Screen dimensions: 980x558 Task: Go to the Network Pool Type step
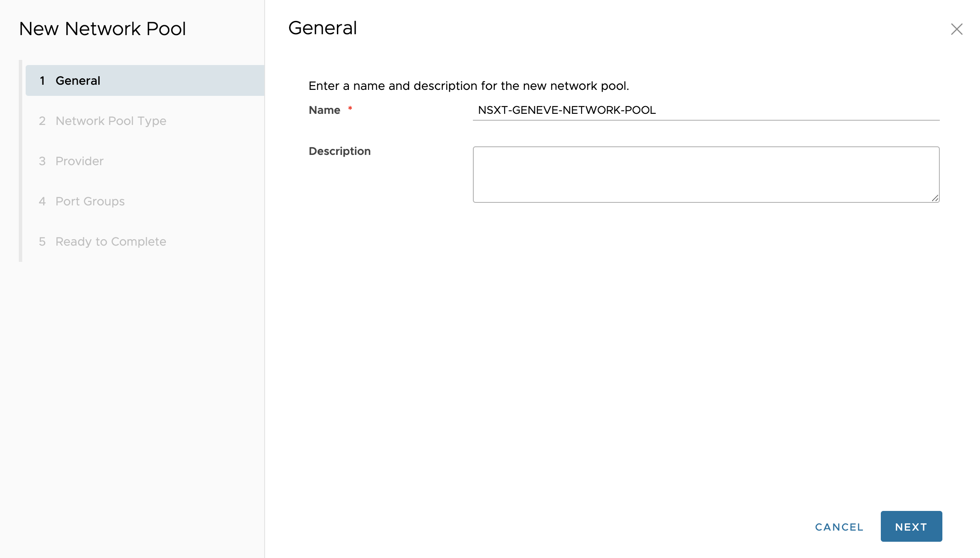coord(111,121)
